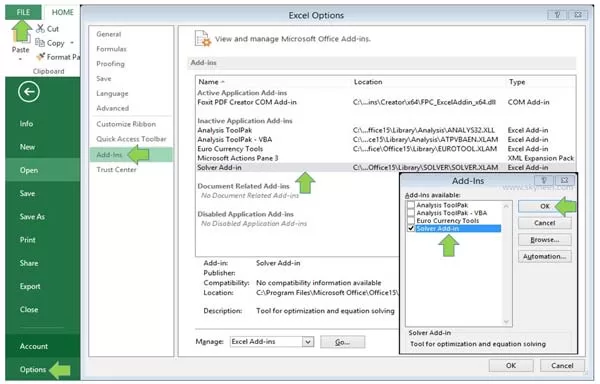Select Foxit PDF Creator COM Add-in row

385,102
